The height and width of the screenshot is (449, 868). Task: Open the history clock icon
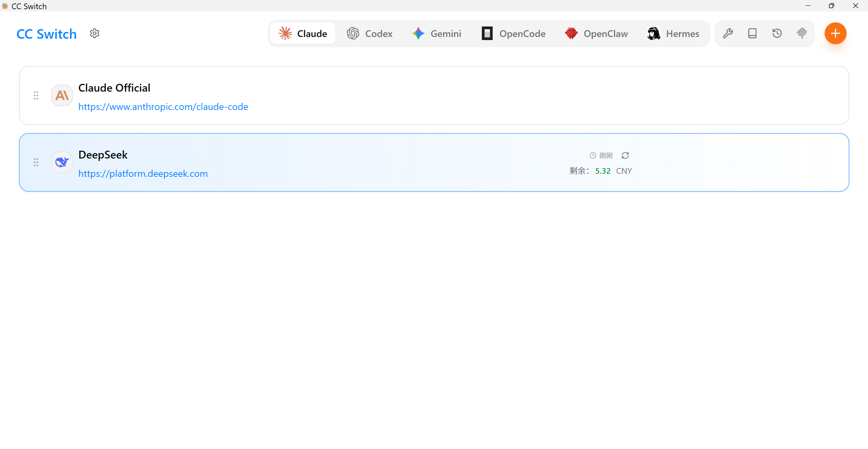tap(777, 33)
